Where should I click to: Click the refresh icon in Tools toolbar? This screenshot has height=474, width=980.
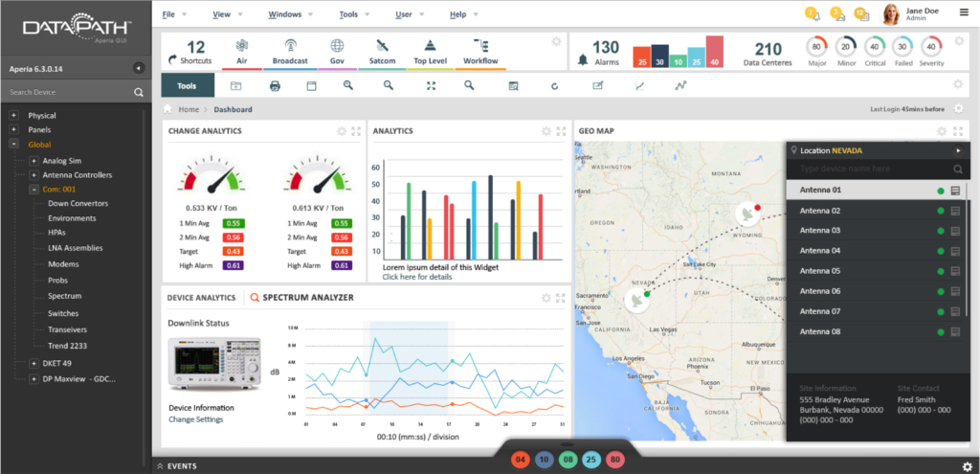coord(554,86)
